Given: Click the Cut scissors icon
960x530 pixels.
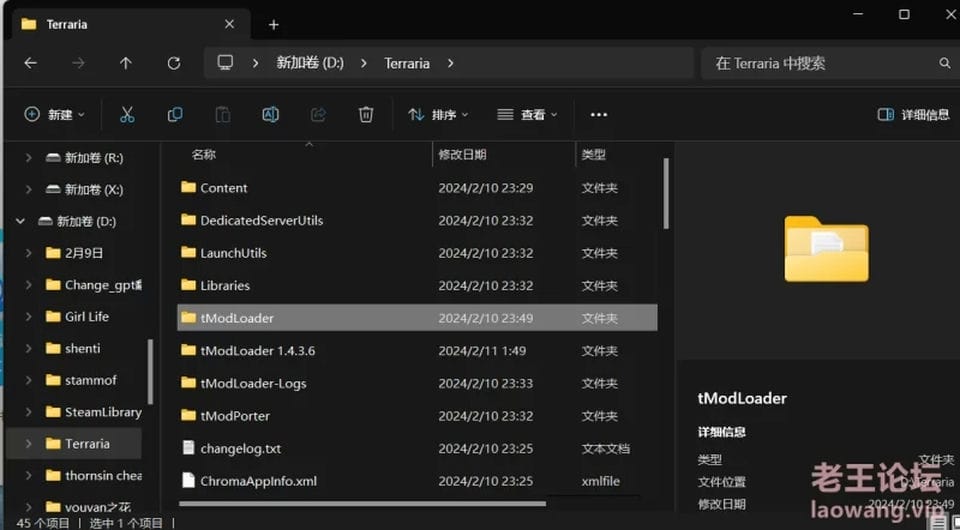Looking at the screenshot, I should 127,114.
